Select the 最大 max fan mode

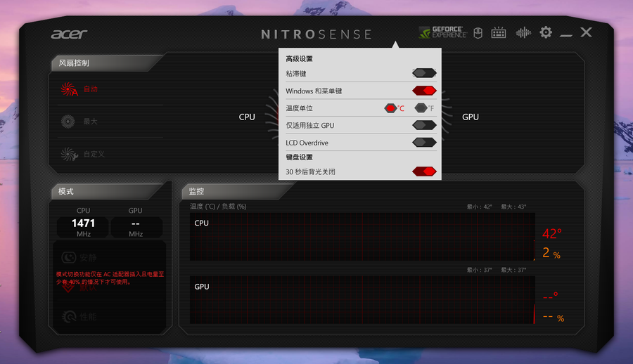(x=79, y=121)
